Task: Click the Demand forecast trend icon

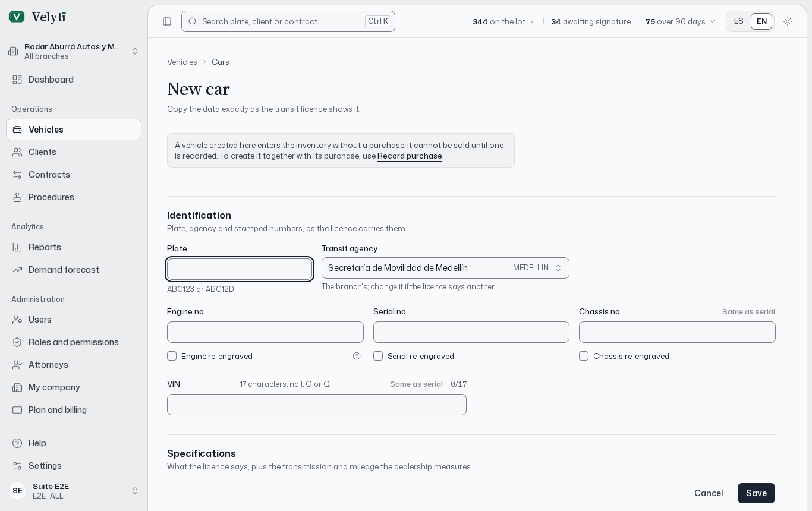Action: [x=17, y=270]
